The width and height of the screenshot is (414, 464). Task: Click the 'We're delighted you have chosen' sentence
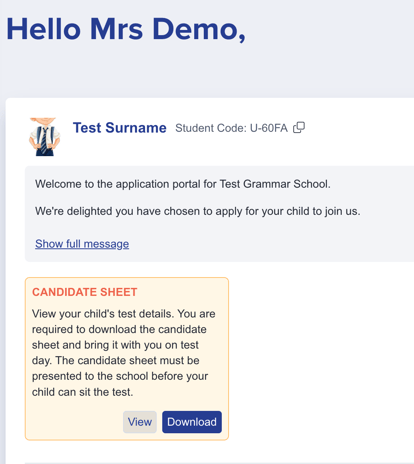pyautogui.click(x=198, y=211)
